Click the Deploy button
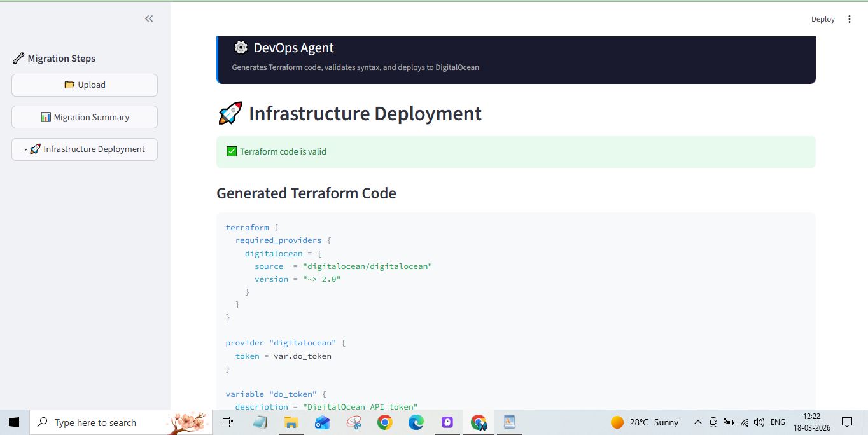The image size is (868, 435). point(823,19)
